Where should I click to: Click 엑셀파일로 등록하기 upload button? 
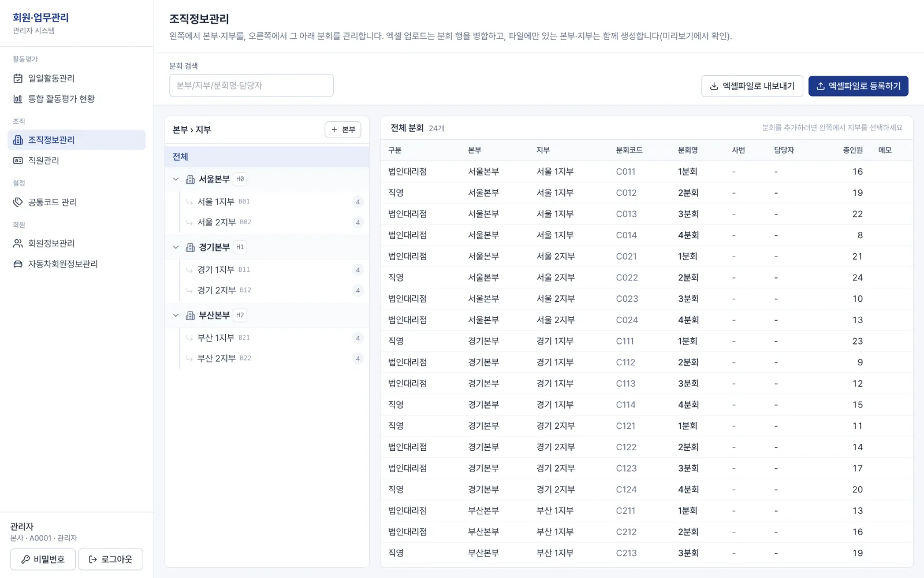coord(858,86)
